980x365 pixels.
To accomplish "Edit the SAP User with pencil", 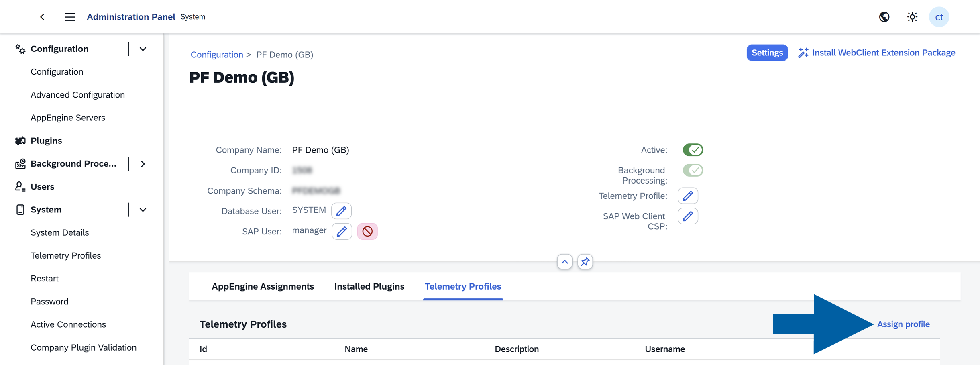I will click(x=342, y=231).
